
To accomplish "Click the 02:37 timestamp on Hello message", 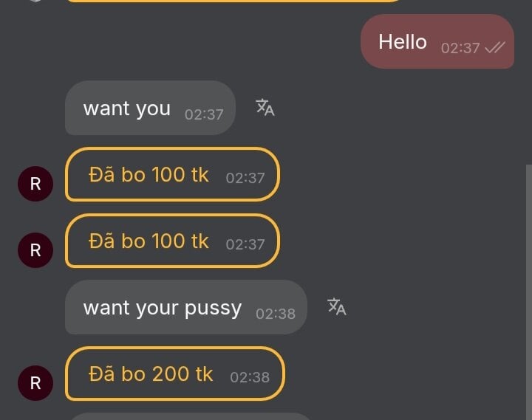I will point(460,48).
